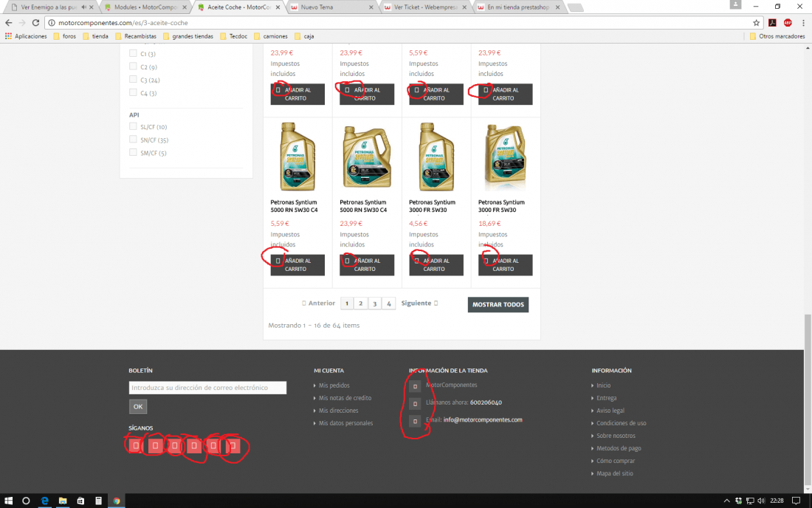Go to next page with Siguiente

click(419, 303)
